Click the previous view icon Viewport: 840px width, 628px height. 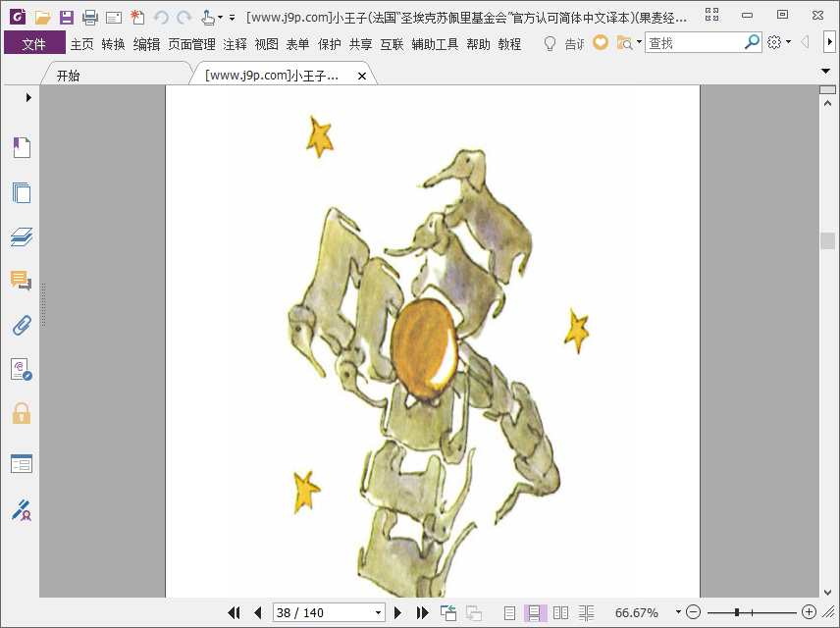[x=447, y=612]
